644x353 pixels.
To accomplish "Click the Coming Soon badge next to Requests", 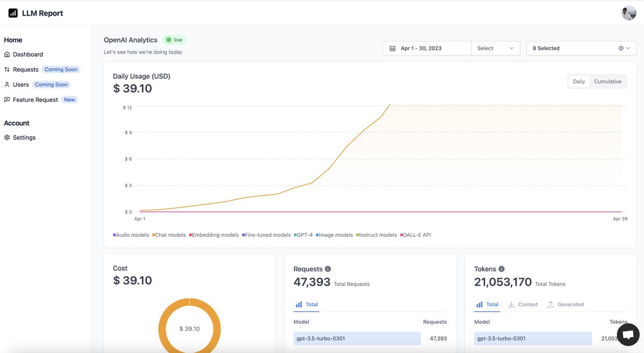I will tap(61, 69).
